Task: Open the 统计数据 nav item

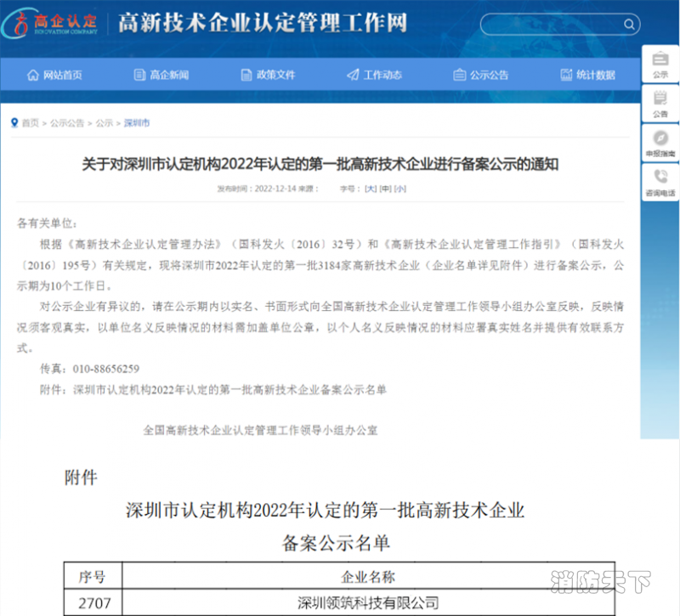Action: point(587,75)
